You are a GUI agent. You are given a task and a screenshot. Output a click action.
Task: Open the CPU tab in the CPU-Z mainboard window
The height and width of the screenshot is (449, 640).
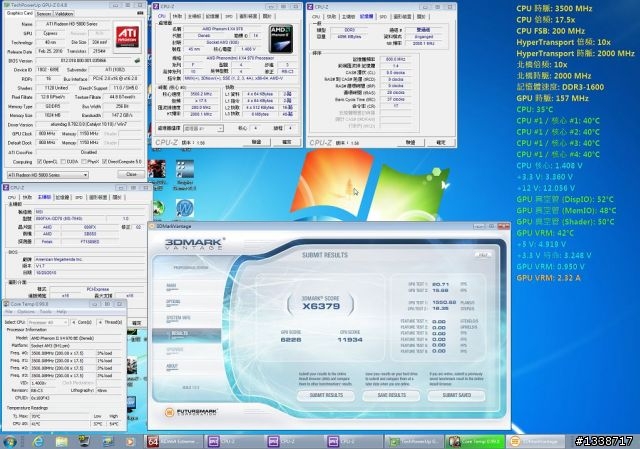coord(12,198)
